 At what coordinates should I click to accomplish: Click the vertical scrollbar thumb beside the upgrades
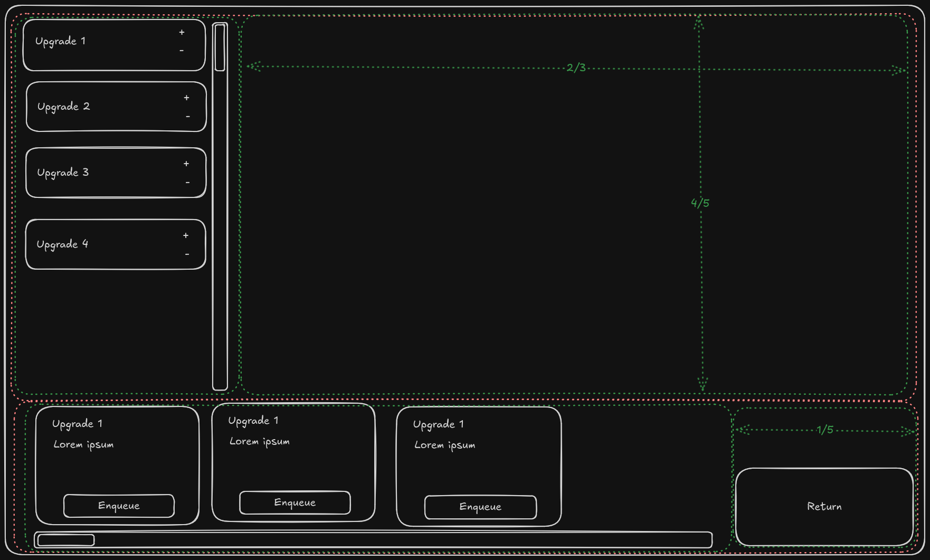coord(219,48)
